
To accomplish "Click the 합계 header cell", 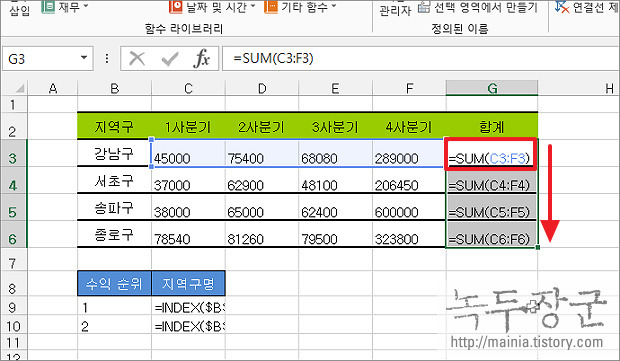I will tap(492, 126).
